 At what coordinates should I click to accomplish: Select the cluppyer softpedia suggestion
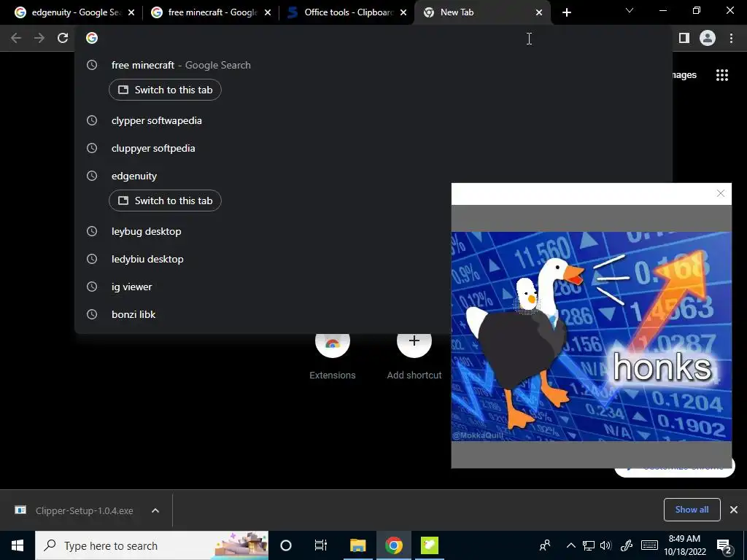click(373, 148)
